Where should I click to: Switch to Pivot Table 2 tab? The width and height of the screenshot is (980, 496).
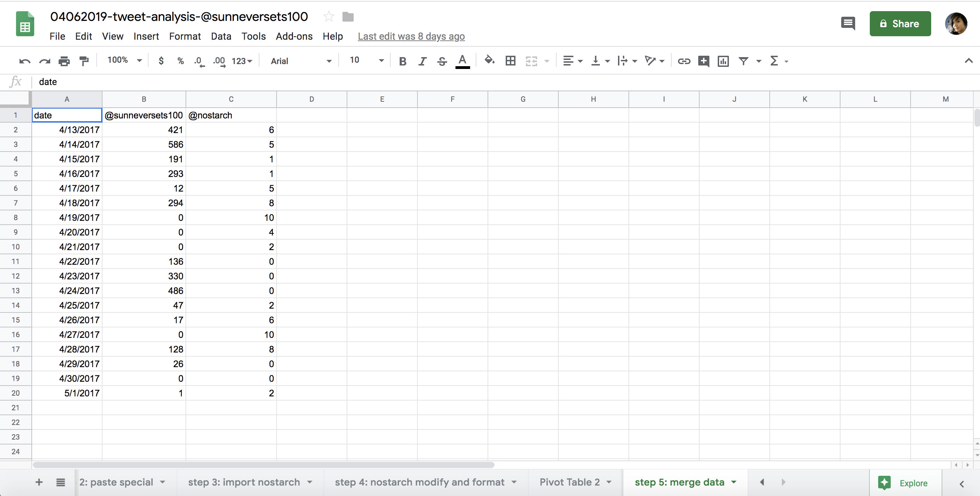tap(568, 481)
